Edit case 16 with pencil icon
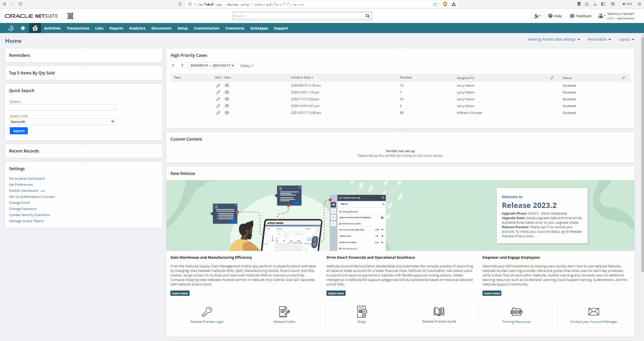The image size is (644, 341). (218, 86)
